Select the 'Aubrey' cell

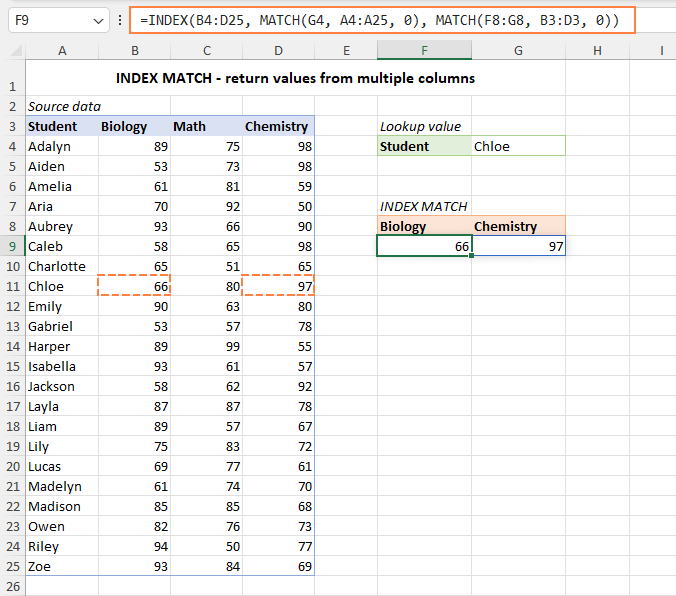(x=62, y=226)
